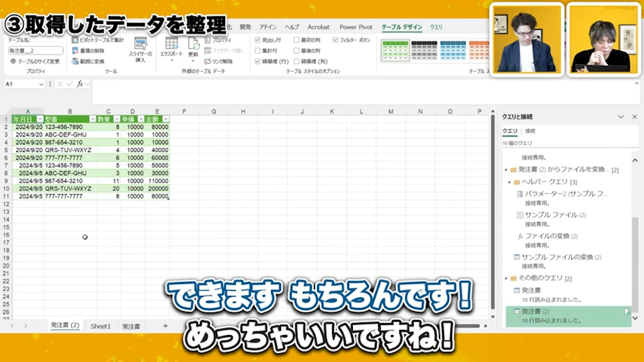Click the テーブルのサイズ変更 button
Viewport: 644px width, 362px height.
point(39,62)
